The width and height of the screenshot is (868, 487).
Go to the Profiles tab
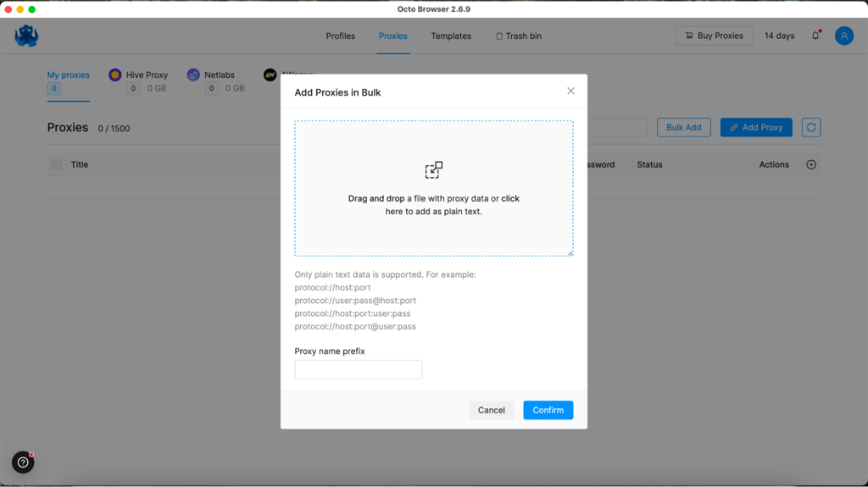341,36
